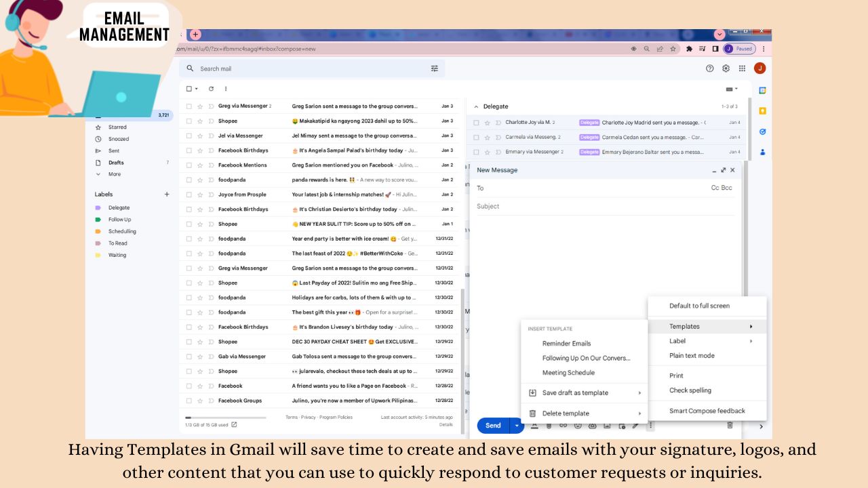Tick checkbox for Carmela via Messeng. email
Screen dimensions: 868x488
tap(476, 138)
